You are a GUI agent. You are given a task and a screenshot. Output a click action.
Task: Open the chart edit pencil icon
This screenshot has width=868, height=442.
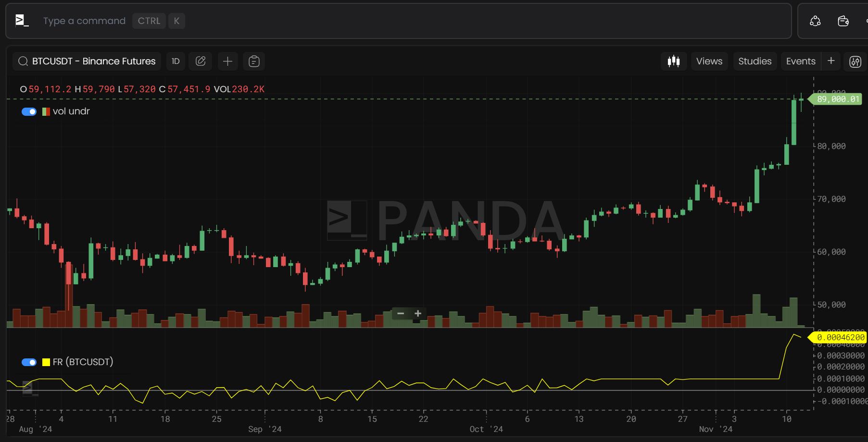coord(201,61)
